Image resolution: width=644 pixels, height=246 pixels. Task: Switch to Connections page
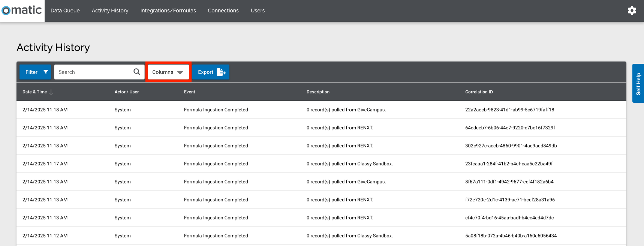223,10
